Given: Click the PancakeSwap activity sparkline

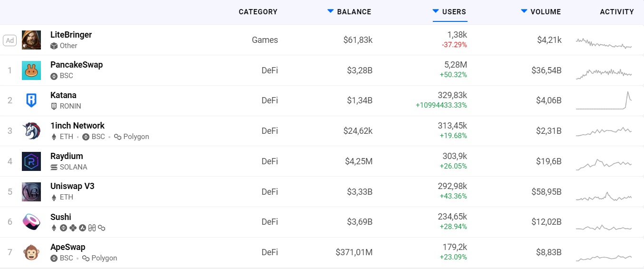Looking at the screenshot, I should [604, 73].
